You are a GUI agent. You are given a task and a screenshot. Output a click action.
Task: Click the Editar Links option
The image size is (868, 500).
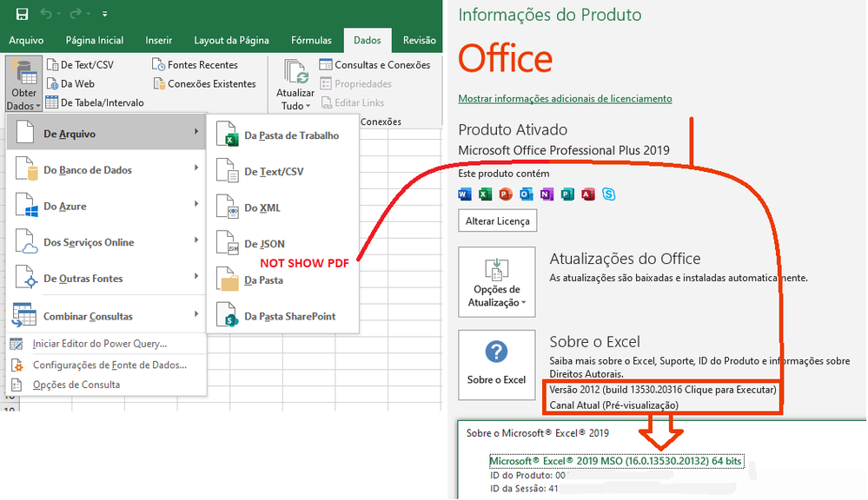[x=353, y=102]
